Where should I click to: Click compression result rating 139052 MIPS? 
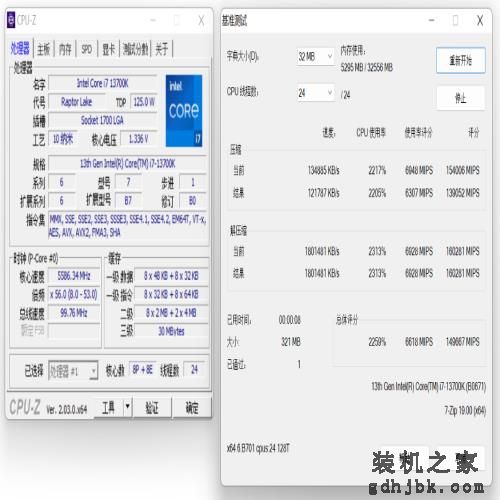[463, 193]
